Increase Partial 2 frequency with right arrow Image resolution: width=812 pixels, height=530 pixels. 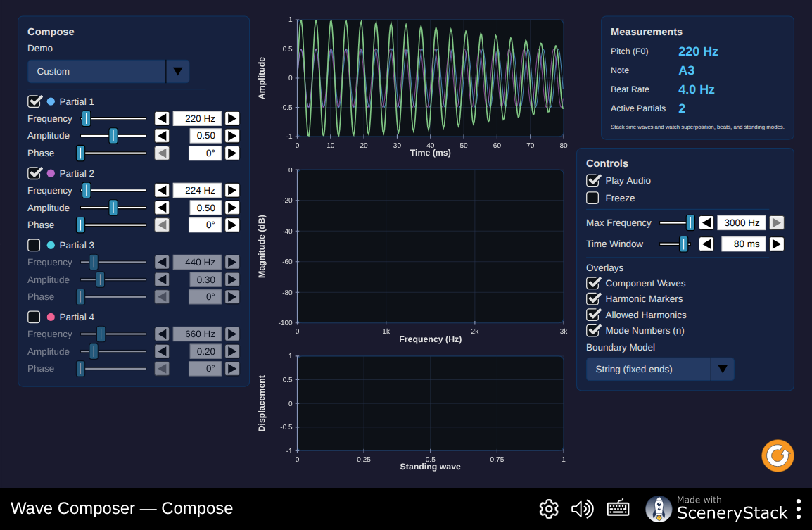coord(232,191)
